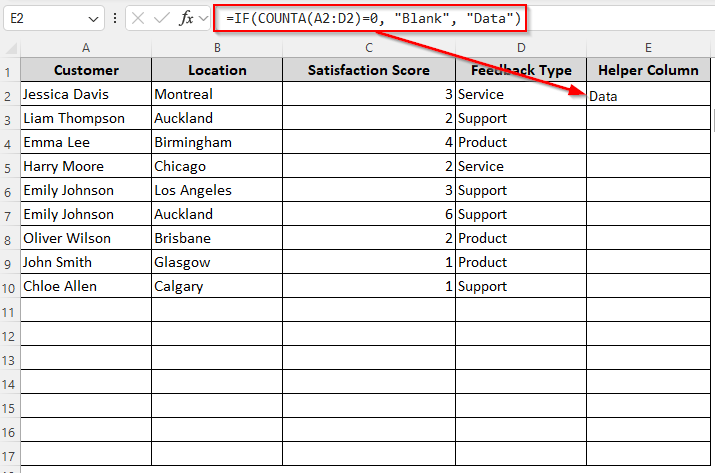Select Chloe Allen's Support feedback cell
Viewport: 715px width, 473px height.
tap(521, 286)
